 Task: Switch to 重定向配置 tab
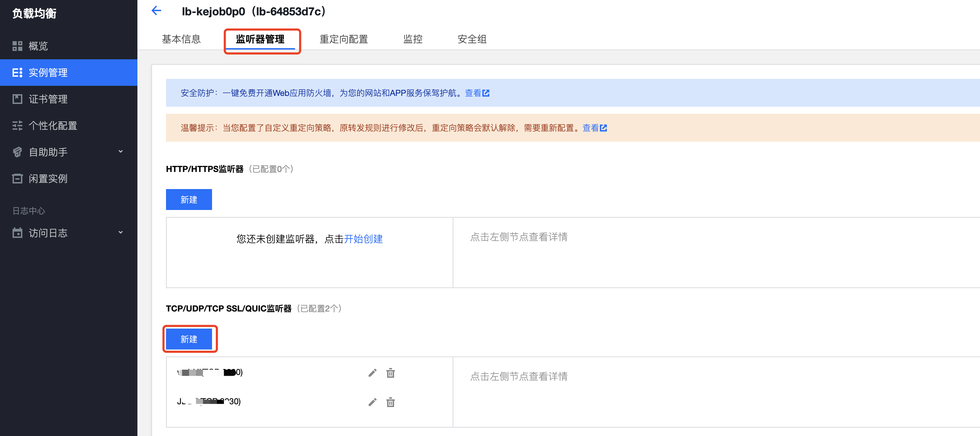[x=344, y=39]
